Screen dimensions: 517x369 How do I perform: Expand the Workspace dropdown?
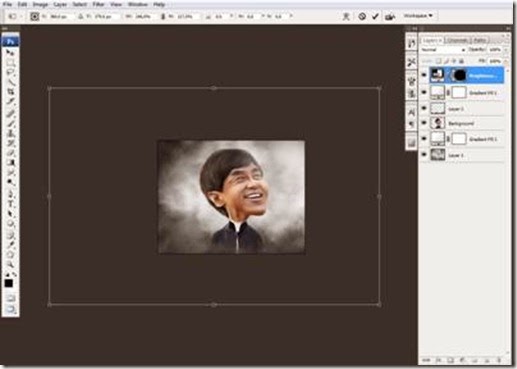click(x=418, y=16)
